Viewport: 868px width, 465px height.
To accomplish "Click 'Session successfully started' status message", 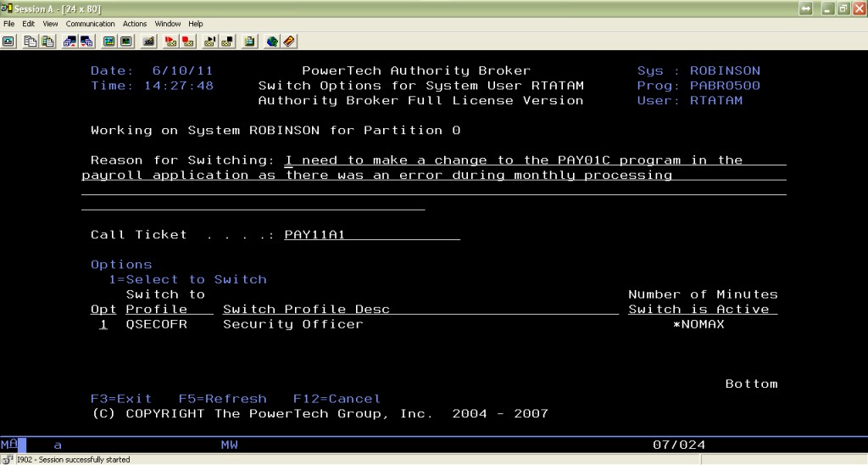I will pyautogui.click(x=74, y=460).
